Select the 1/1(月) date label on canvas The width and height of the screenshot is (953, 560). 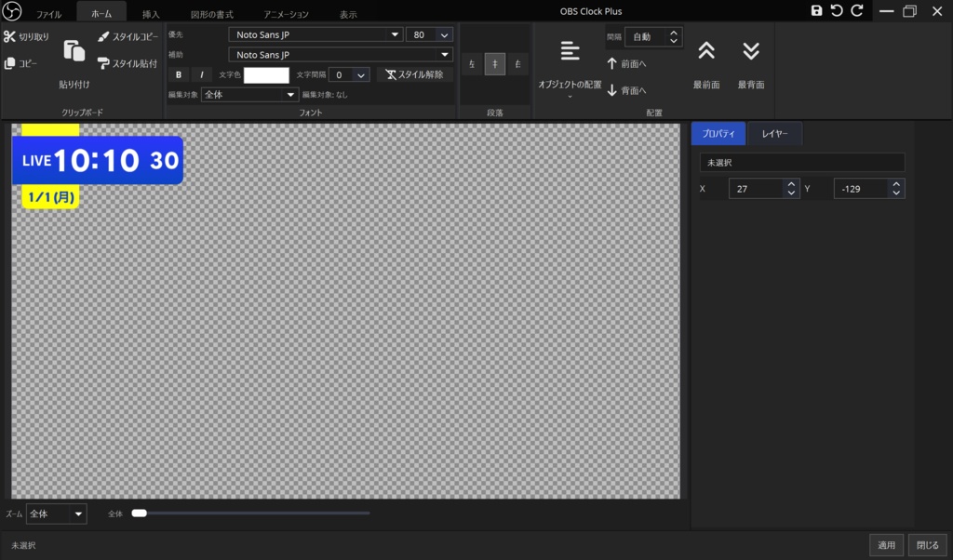click(x=51, y=197)
